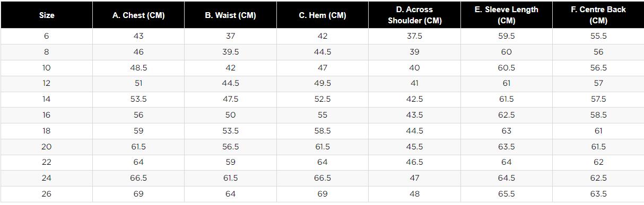Click chest value 66.5 for size 24
Image resolution: width=644 pixels, height=205 pixels.
pyautogui.click(x=138, y=178)
